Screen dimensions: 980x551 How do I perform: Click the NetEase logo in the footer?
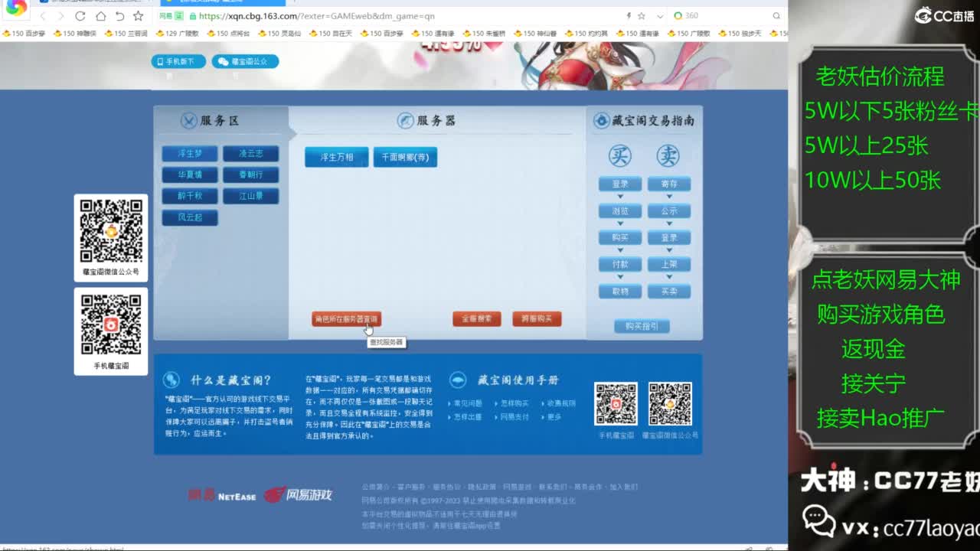[222, 495]
